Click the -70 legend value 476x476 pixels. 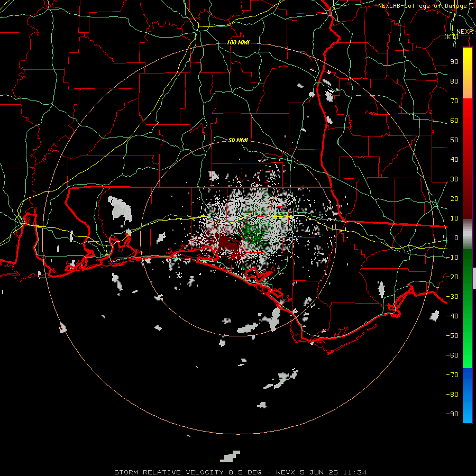coord(452,375)
